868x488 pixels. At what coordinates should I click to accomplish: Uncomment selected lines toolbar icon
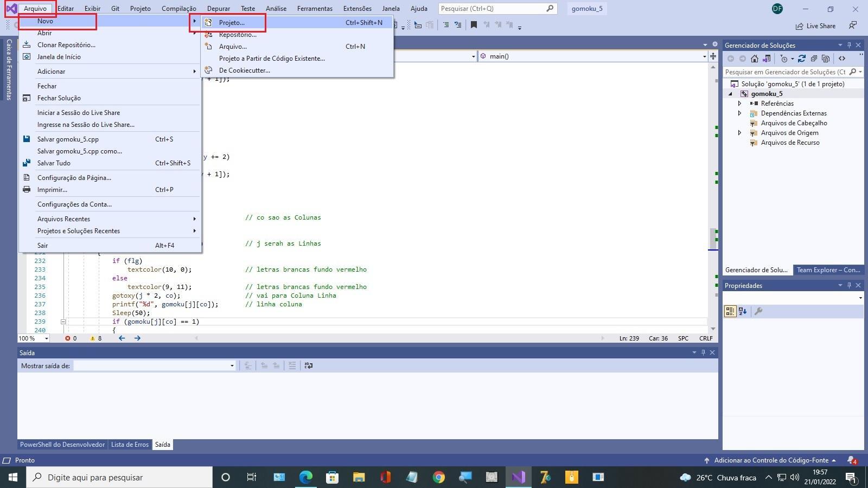458,25
